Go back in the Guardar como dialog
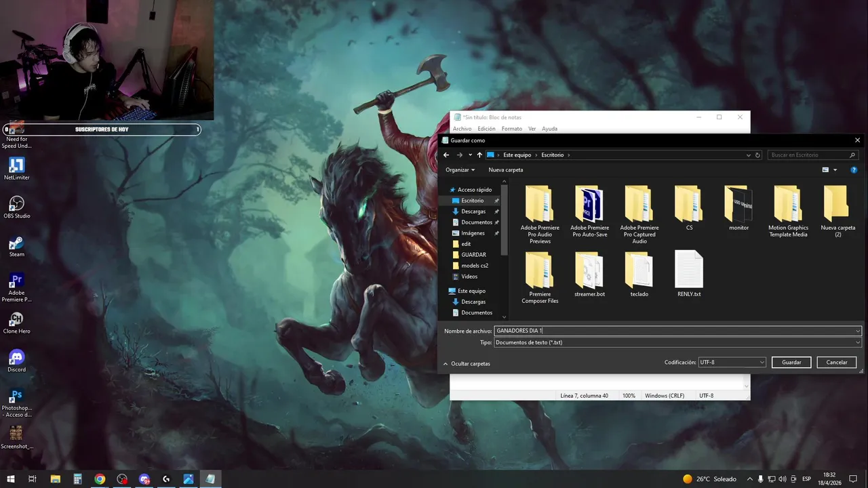The height and width of the screenshot is (488, 868). 446,155
